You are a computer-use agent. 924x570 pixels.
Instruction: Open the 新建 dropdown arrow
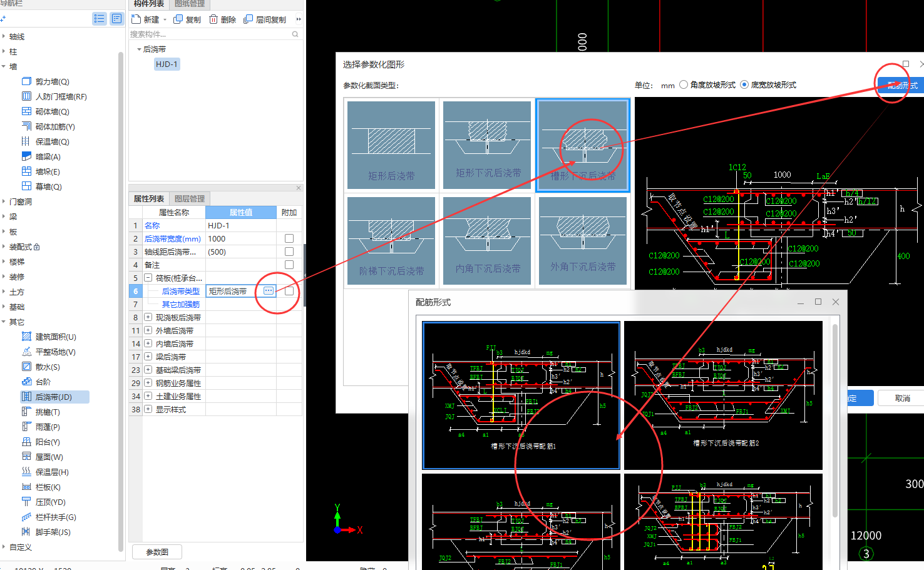(165, 19)
